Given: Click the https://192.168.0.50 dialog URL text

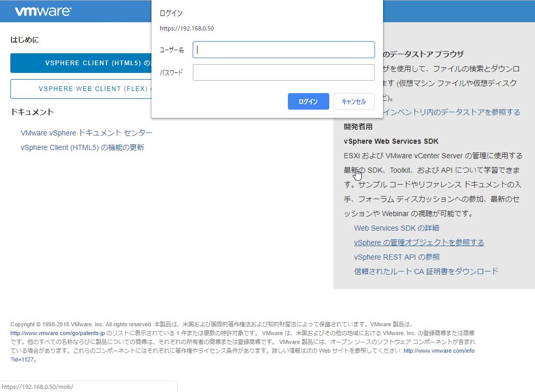Looking at the screenshot, I should coord(187,28).
